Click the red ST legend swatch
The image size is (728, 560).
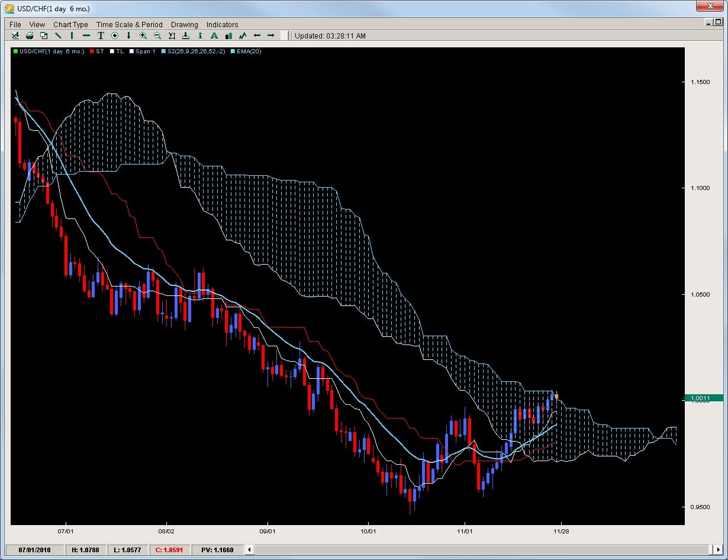[x=92, y=52]
